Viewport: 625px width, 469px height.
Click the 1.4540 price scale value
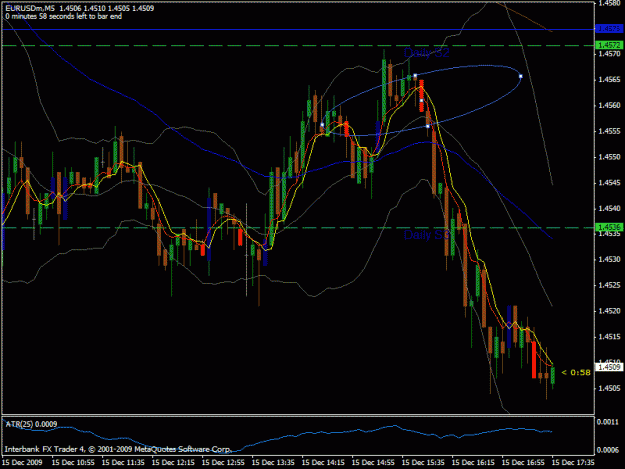click(x=610, y=208)
